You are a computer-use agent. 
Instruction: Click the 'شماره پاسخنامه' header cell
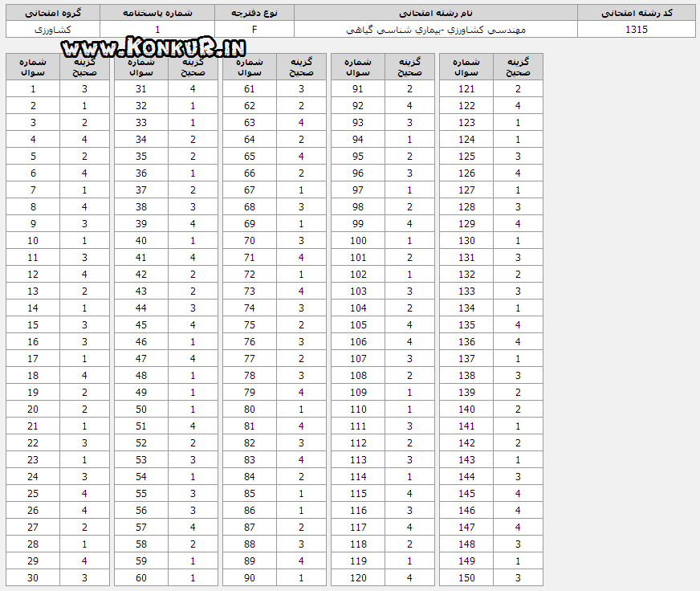[x=157, y=13]
